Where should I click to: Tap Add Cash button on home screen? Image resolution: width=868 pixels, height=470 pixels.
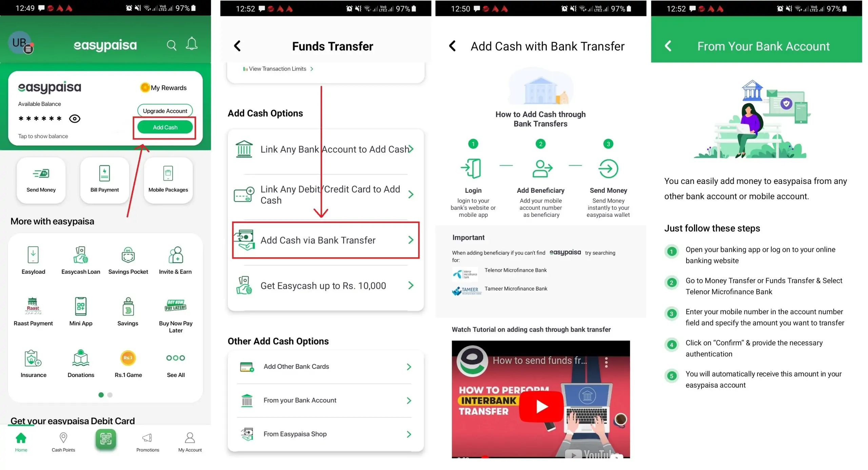pos(164,127)
